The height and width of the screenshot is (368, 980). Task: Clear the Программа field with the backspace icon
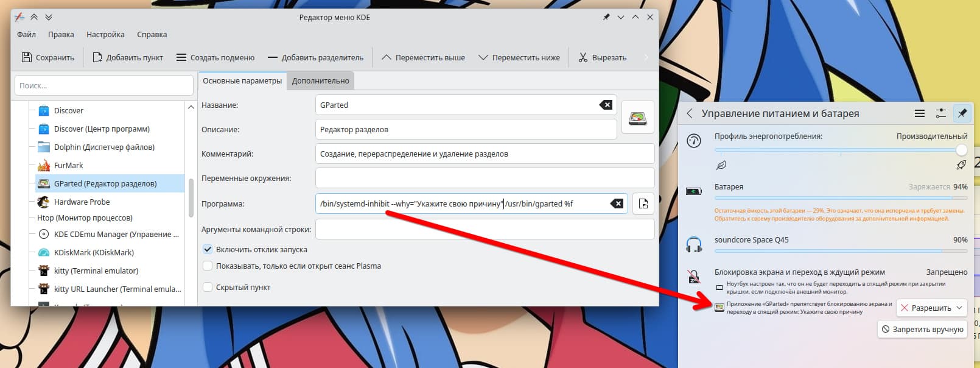[617, 203]
